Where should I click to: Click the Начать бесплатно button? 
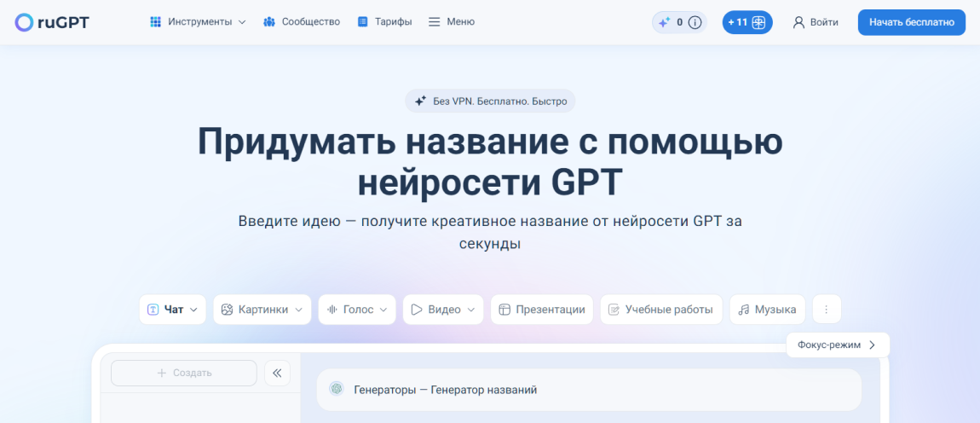[x=912, y=22]
